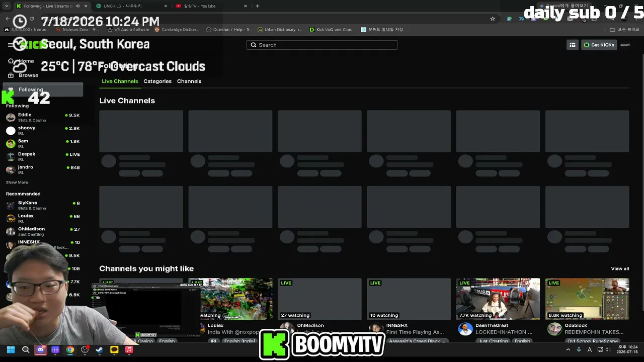
Task: Open Steam from the taskbar
Action: tap(100, 349)
